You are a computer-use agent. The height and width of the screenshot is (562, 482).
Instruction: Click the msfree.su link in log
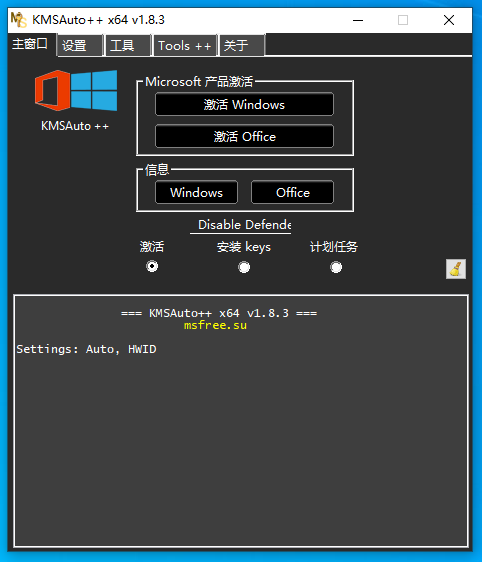215,325
